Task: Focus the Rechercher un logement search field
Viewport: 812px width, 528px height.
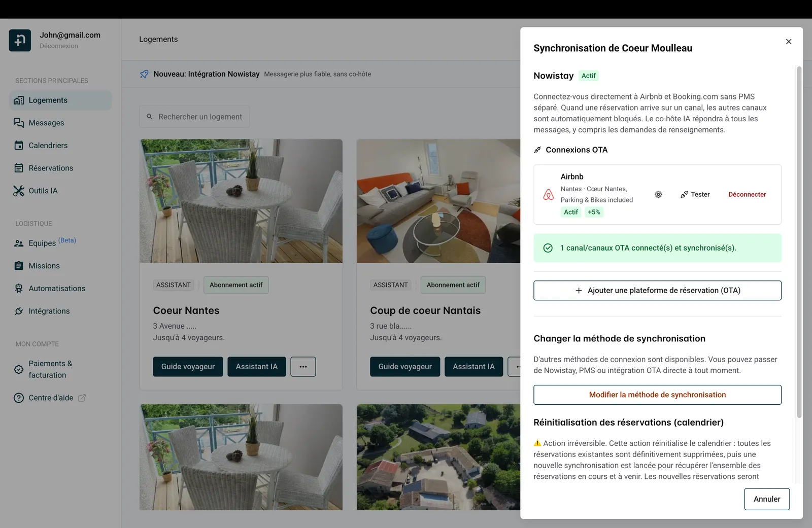Action: [x=194, y=117]
